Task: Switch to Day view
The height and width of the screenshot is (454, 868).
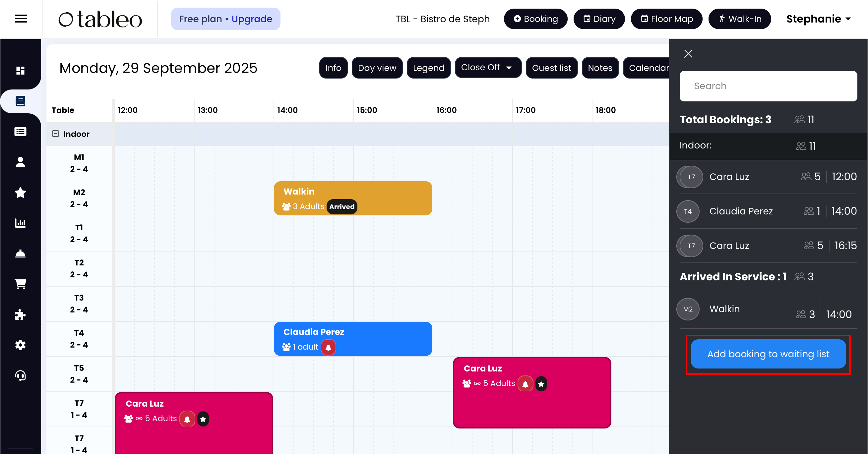Action: click(x=377, y=68)
